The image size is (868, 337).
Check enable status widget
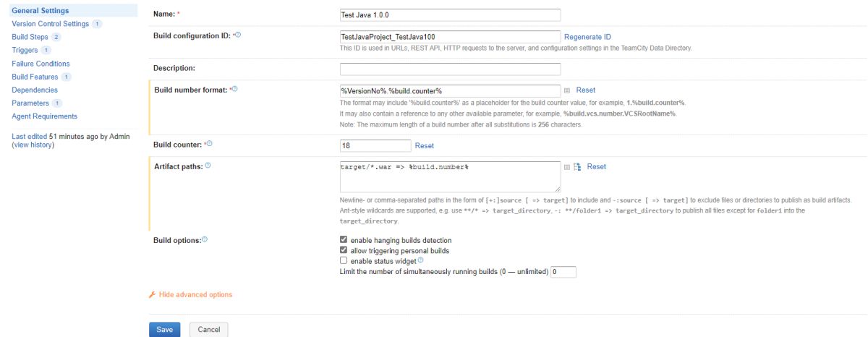[x=344, y=261]
